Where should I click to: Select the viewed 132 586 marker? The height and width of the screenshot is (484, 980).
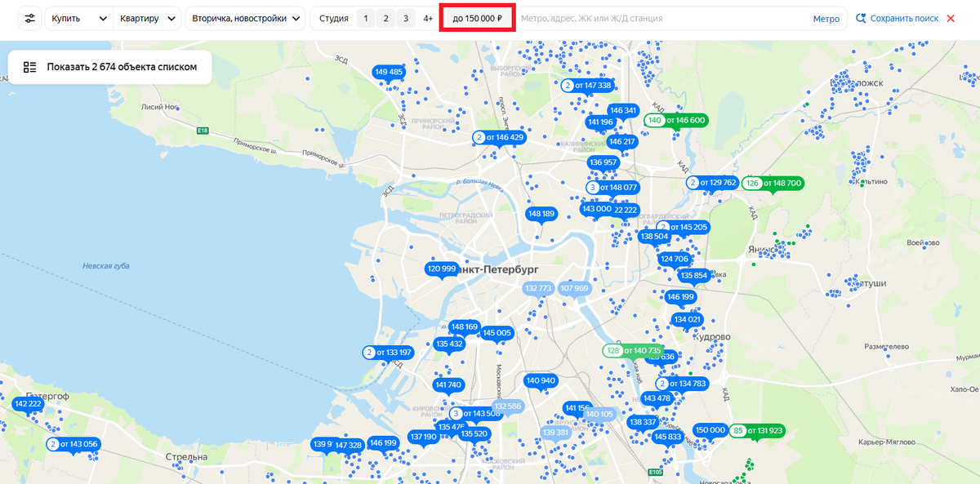507,406
